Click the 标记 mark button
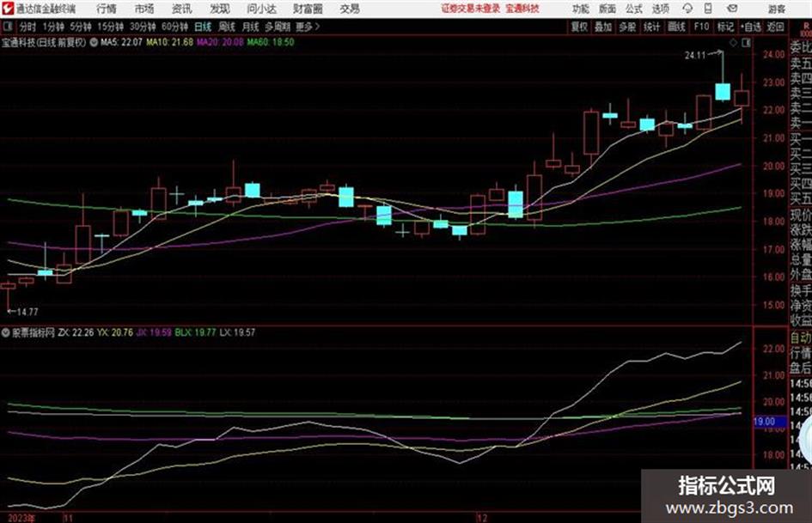 click(725, 27)
